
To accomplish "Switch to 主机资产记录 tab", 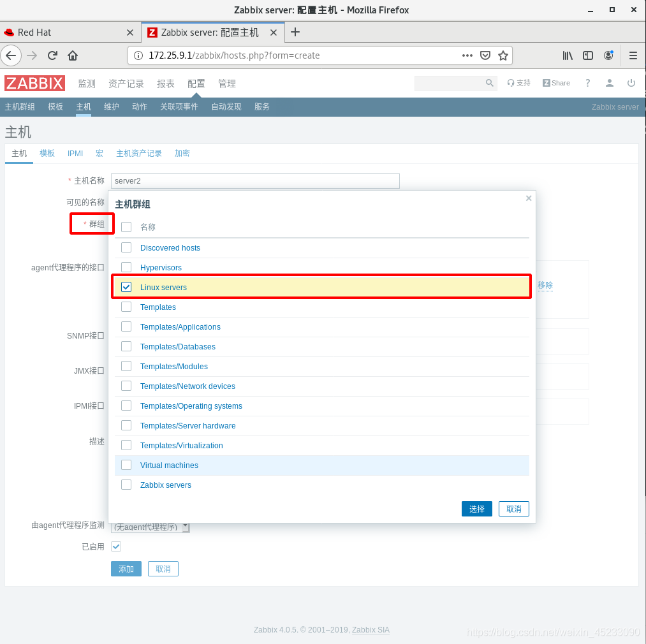I will pyautogui.click(x=139, y=154).
